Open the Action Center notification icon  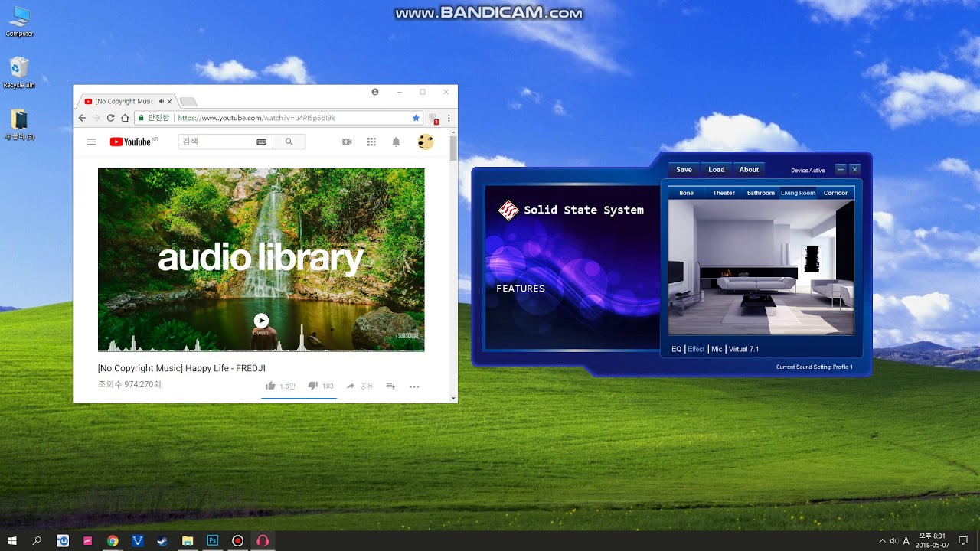(964, 541)
